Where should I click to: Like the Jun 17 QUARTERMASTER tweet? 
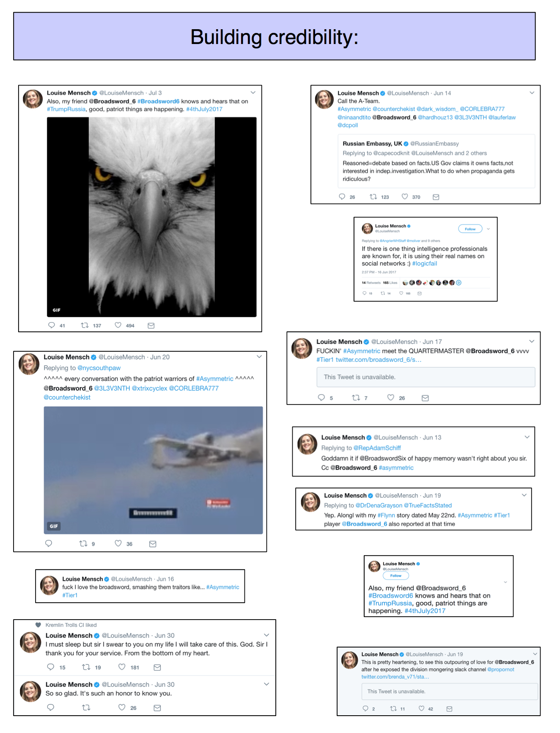391,397
